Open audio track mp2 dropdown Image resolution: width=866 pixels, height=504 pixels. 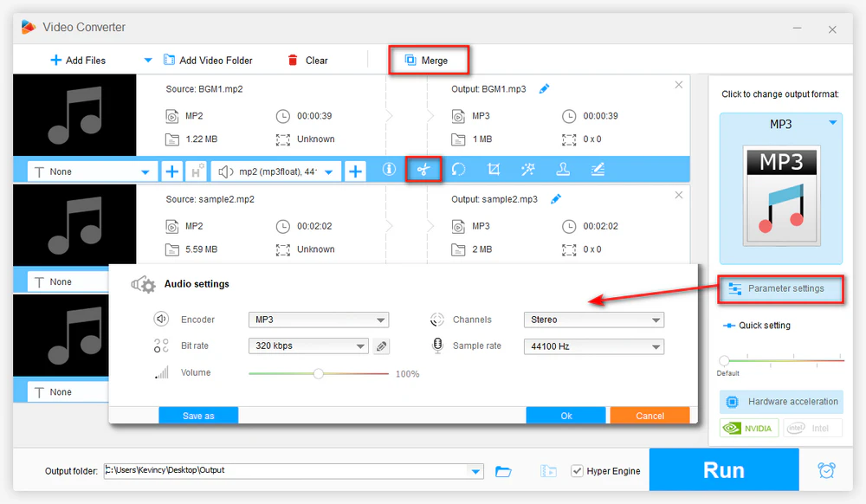[276, 171]
